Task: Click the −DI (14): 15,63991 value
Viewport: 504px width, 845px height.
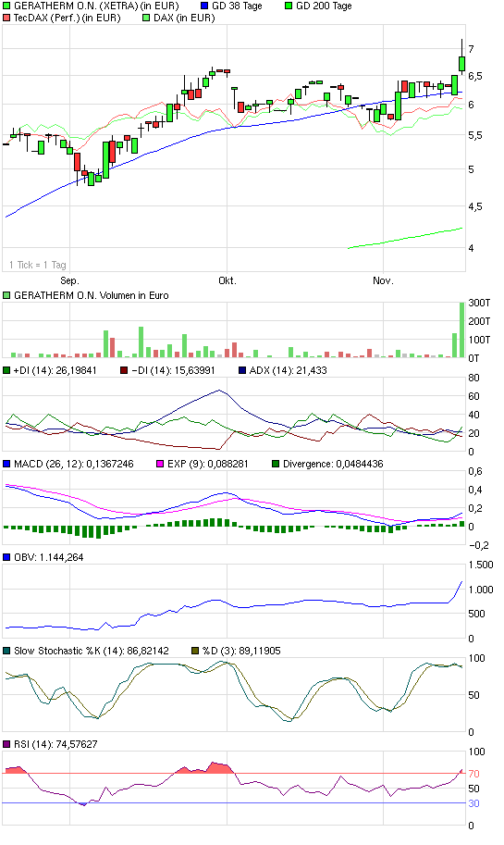Action: coord(173,370)
